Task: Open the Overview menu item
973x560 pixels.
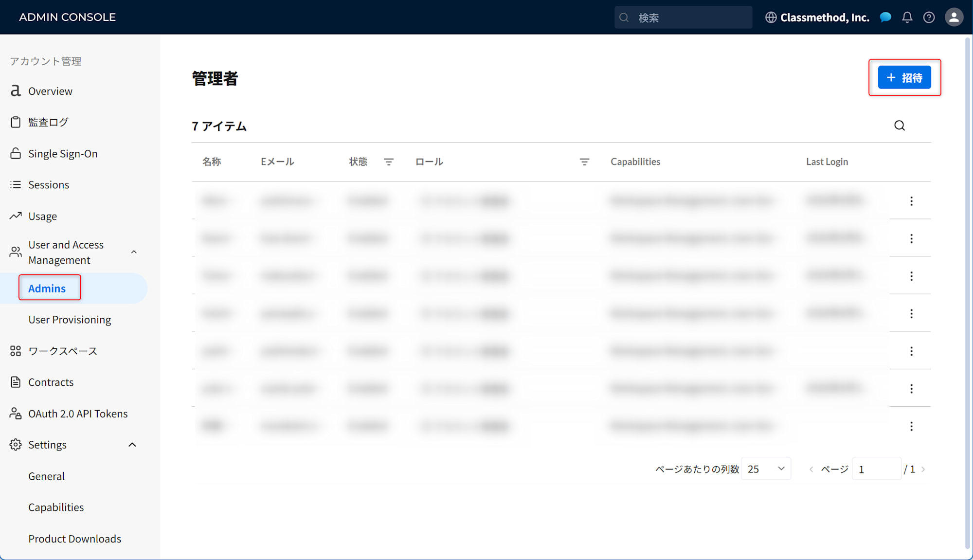Action: [50, 91]
